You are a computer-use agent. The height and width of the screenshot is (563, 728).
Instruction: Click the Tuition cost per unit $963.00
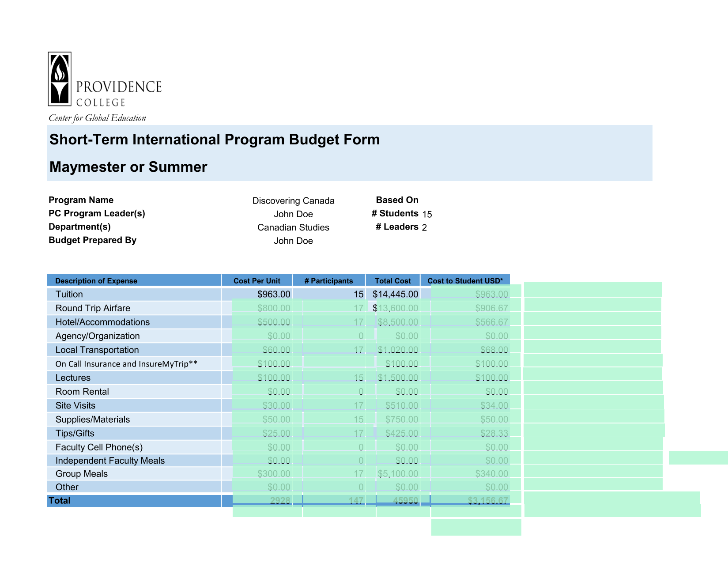click(274, 294)
